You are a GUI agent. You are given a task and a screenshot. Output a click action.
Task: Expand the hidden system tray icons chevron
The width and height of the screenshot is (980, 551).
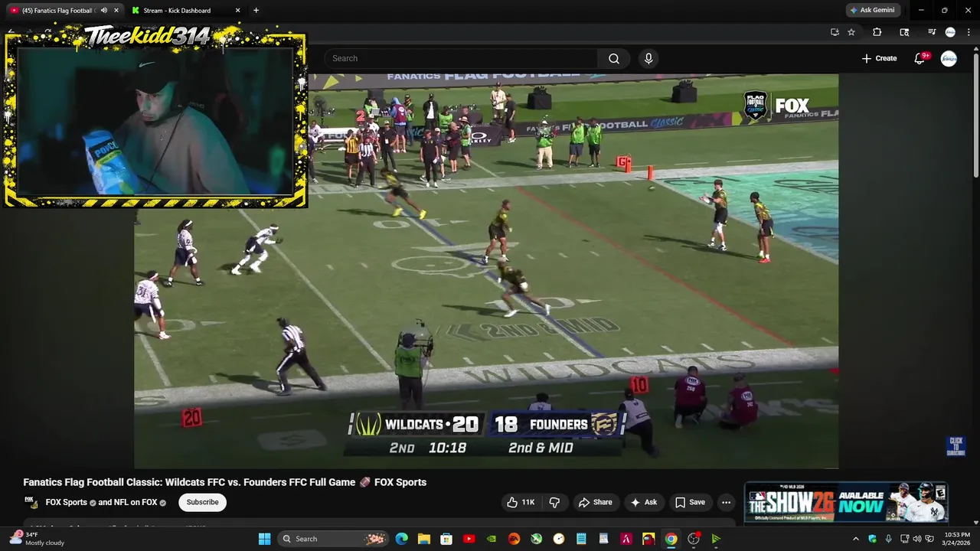856,539
